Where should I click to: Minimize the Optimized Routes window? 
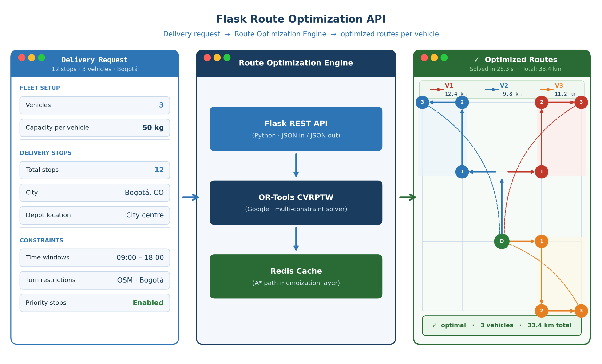tap(434, 58)
